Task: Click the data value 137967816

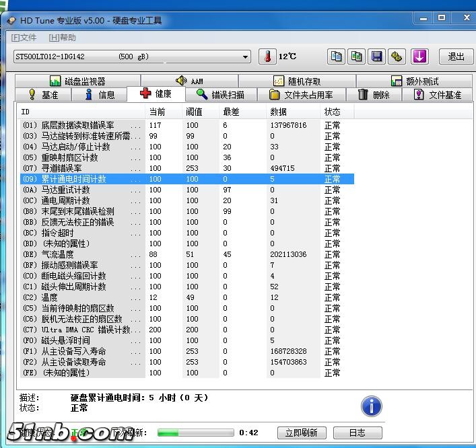Action: pyautogui.click(x=288, y=125)
